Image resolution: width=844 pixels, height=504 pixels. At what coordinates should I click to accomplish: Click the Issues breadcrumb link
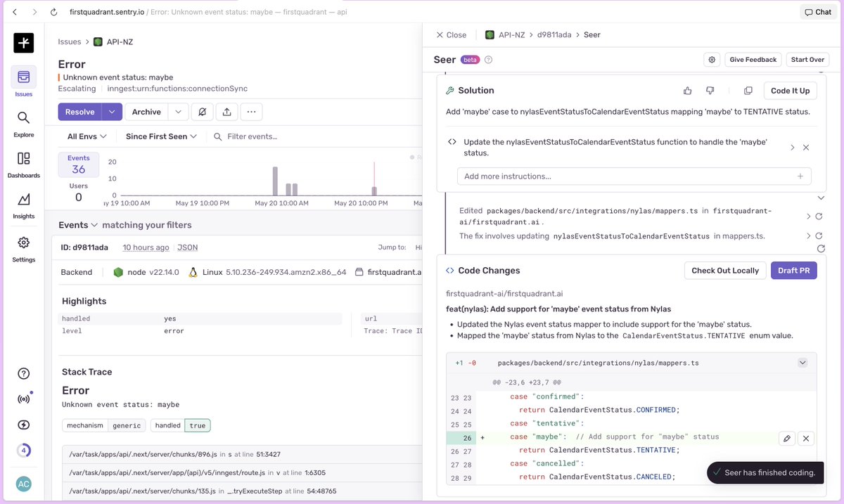70,41
